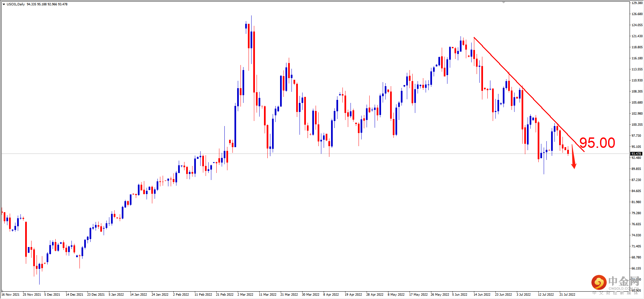Click the 21 Feb 2022 date label

coord(225,295)
